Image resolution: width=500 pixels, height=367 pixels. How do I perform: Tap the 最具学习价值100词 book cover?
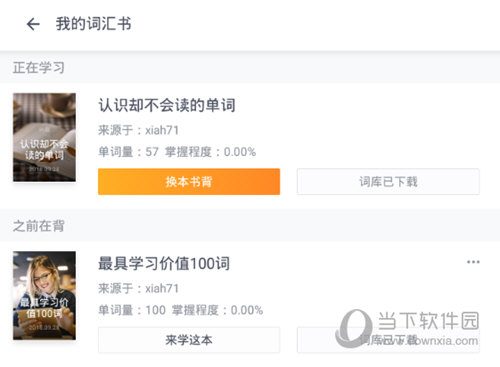click(44, 296)
